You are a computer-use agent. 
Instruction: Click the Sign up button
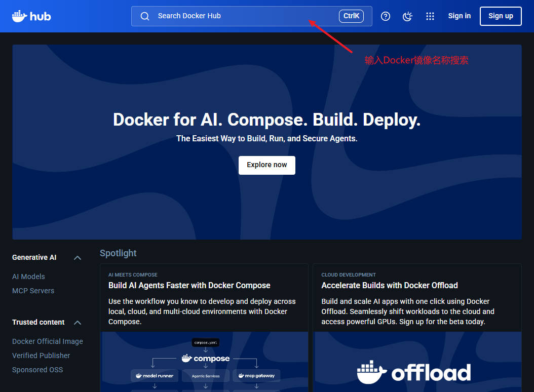(x=501, y=16)
